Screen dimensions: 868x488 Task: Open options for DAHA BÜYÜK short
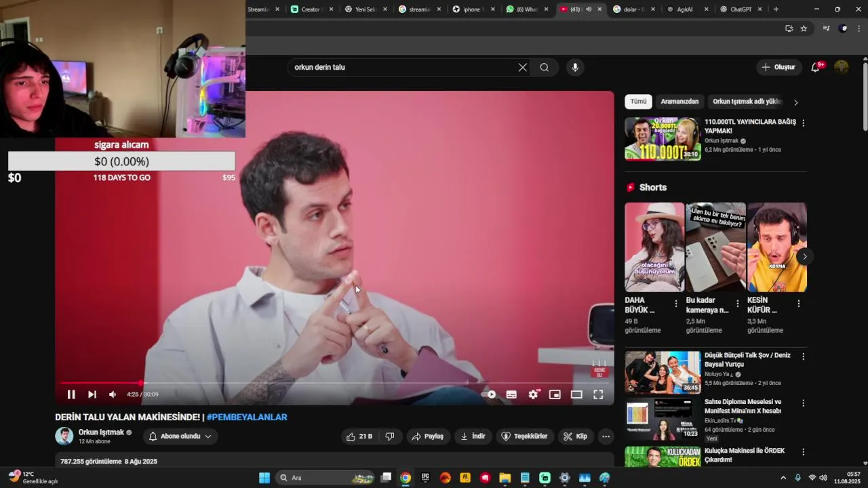[x=676, y=304]
